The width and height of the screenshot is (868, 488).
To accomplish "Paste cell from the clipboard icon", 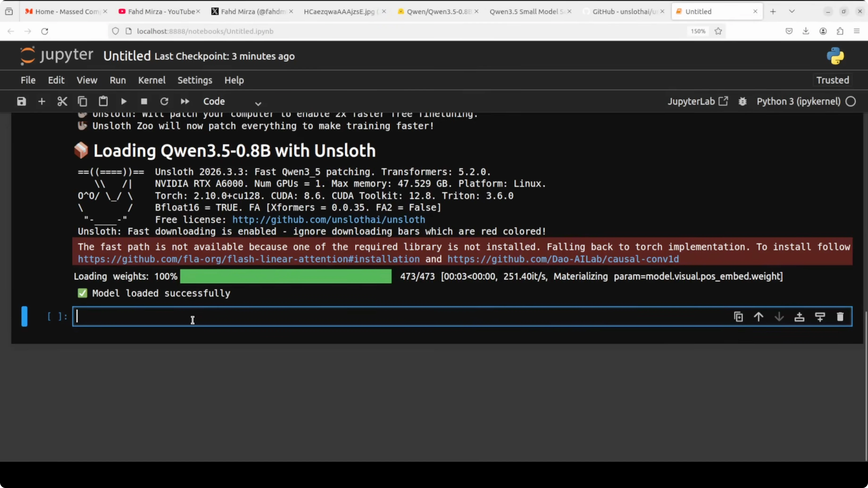I will coord(103,101).
